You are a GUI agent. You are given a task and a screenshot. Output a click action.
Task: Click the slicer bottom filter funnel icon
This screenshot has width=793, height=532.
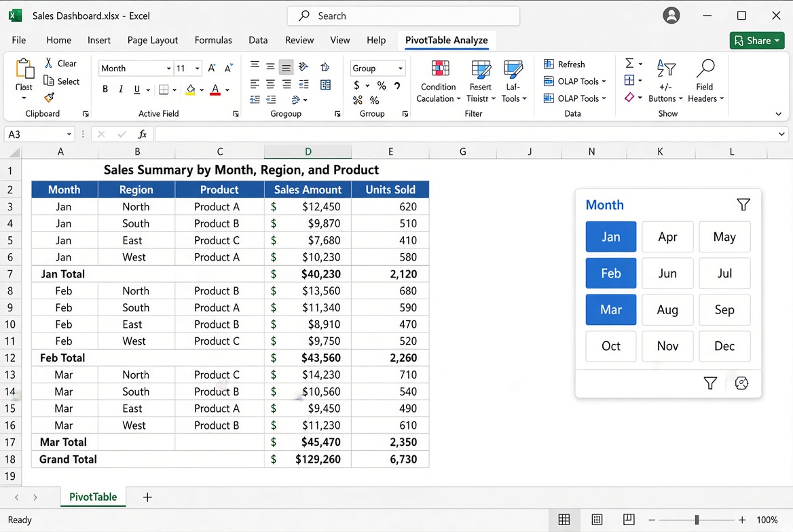(710, 383)
